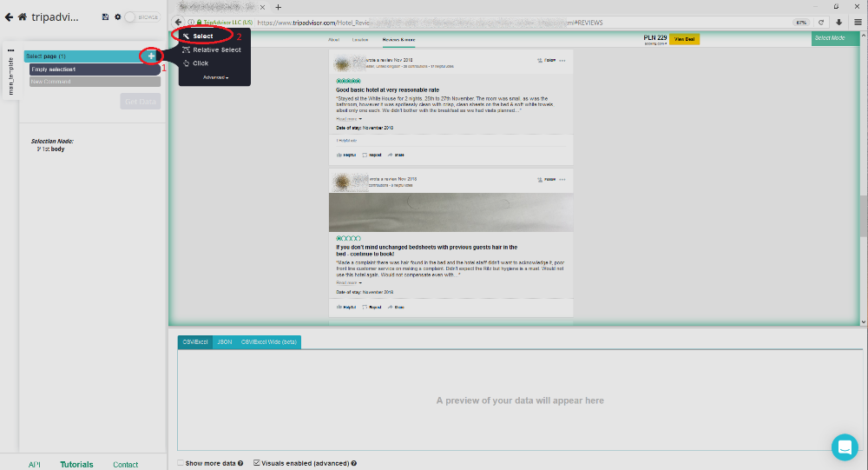Click 'Good basic hotel at very reasonable rate' title
The height and width of the screenshot is (470, 868).
[x=387, y=89]
